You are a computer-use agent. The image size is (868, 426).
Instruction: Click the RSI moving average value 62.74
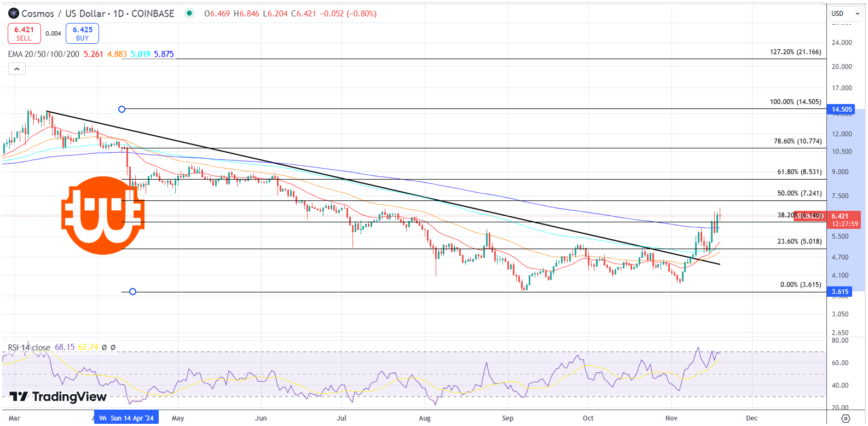pos(88,347)
